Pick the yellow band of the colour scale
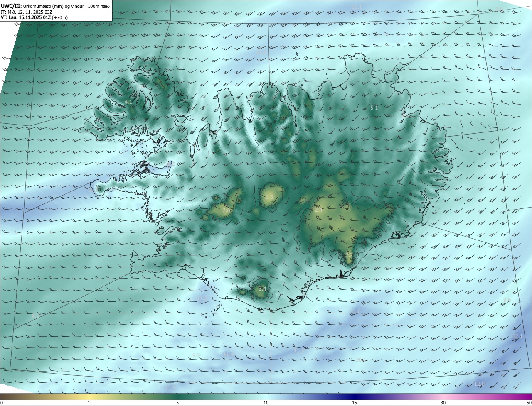The image size is (532, 406). coord(89,396)
